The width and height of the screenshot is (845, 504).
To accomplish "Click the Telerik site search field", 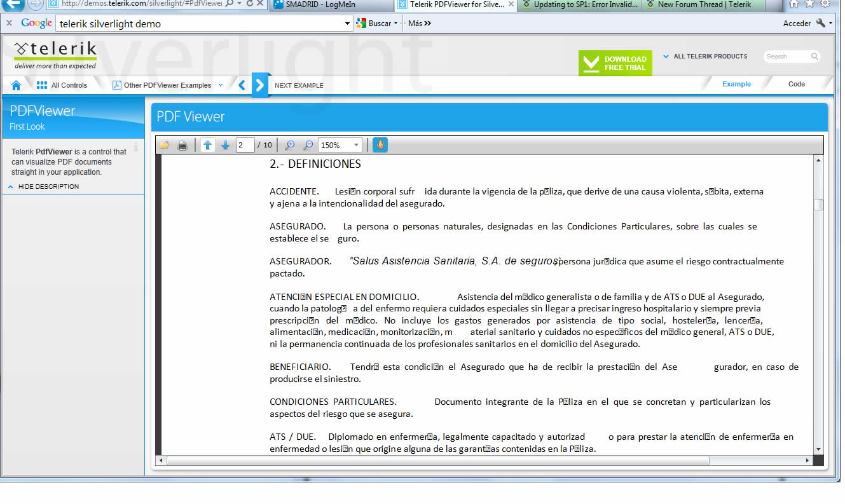I will click(787, 57).
